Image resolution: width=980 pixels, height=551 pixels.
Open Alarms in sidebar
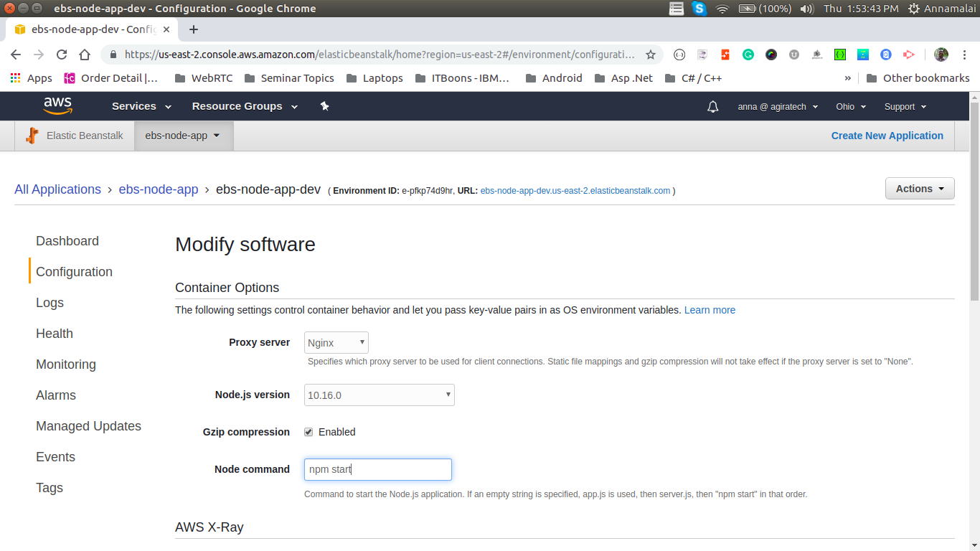[56, 395]
